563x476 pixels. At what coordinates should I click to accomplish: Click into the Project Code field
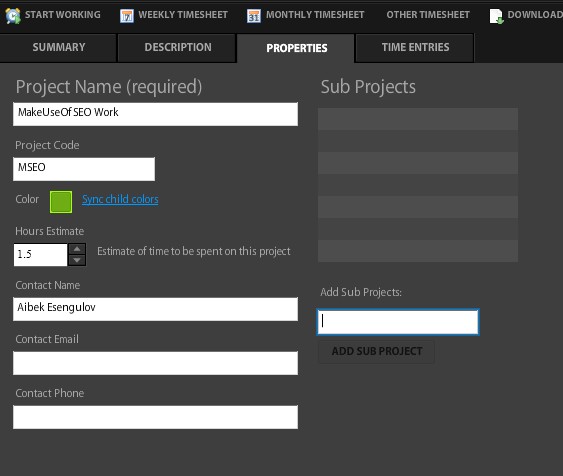(x=84, y=169)
